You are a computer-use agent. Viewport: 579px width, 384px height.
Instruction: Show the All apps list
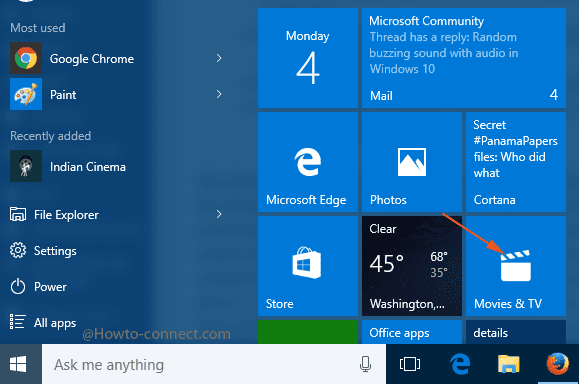tap(43, 322)
